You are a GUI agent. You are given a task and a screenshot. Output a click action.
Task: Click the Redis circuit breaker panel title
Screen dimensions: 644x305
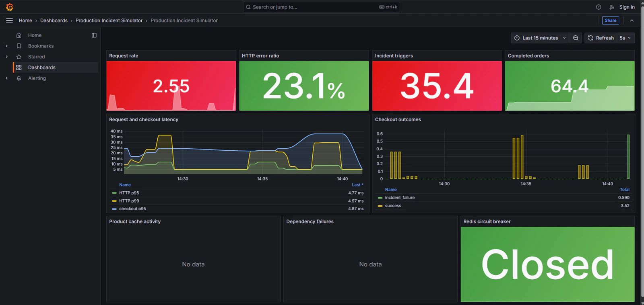(487, 221)
